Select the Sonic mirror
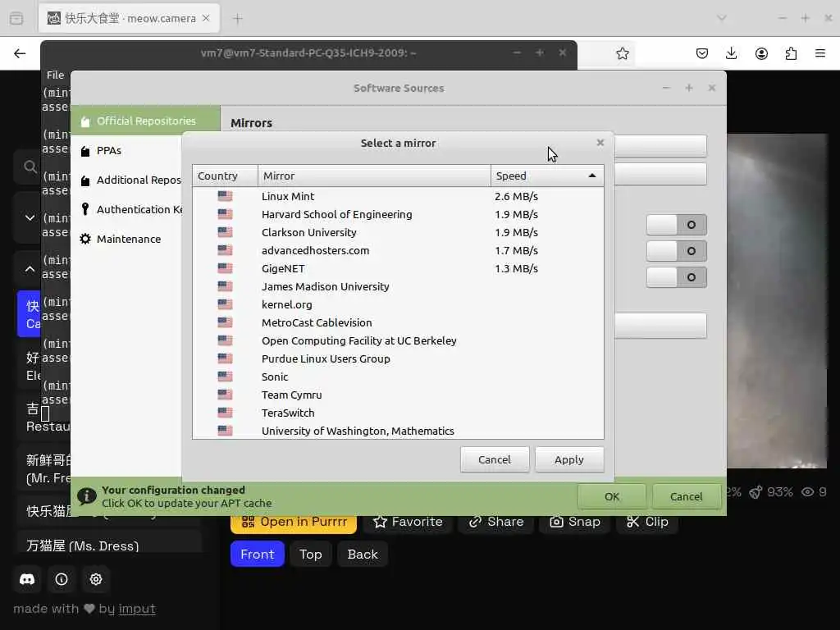The width and height of the screenshot is (840, 630). pyautogui.click(x=398, y=377)
